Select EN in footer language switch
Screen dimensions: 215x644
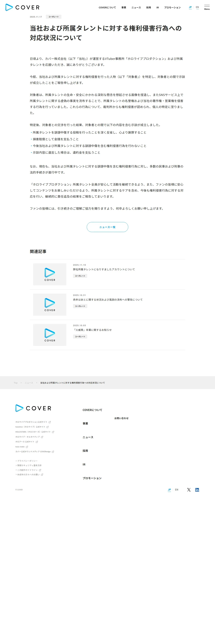(177, 490)
